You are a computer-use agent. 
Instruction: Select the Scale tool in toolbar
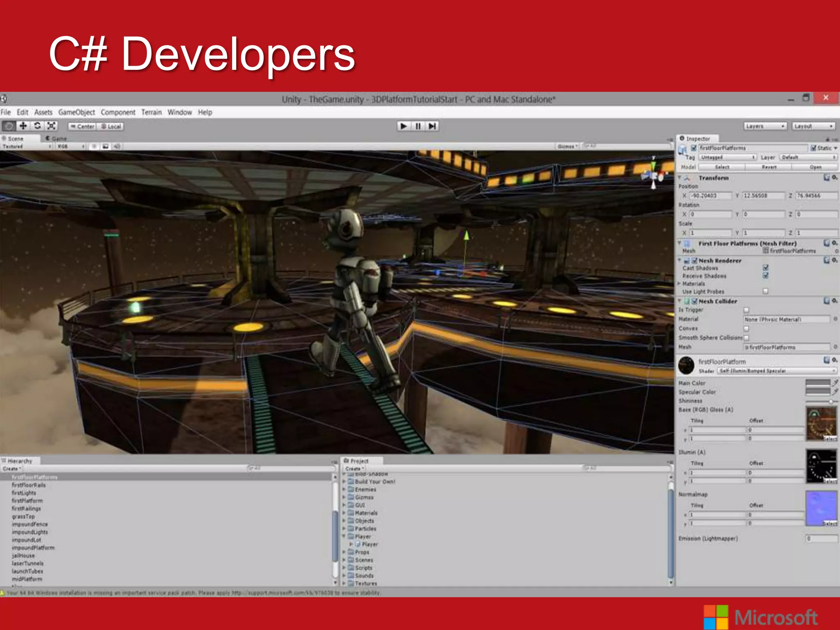(x=51, y=126)
